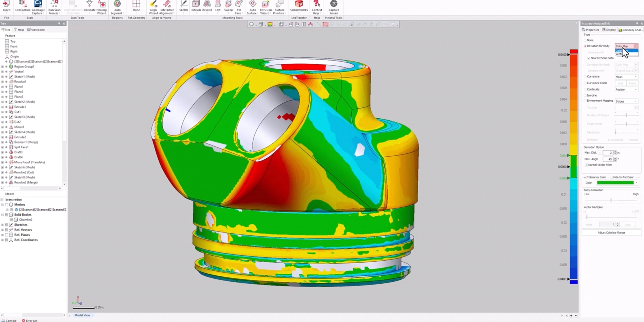Uncheck the Normal Vector Filter checkbox

[x=586, y=165]
